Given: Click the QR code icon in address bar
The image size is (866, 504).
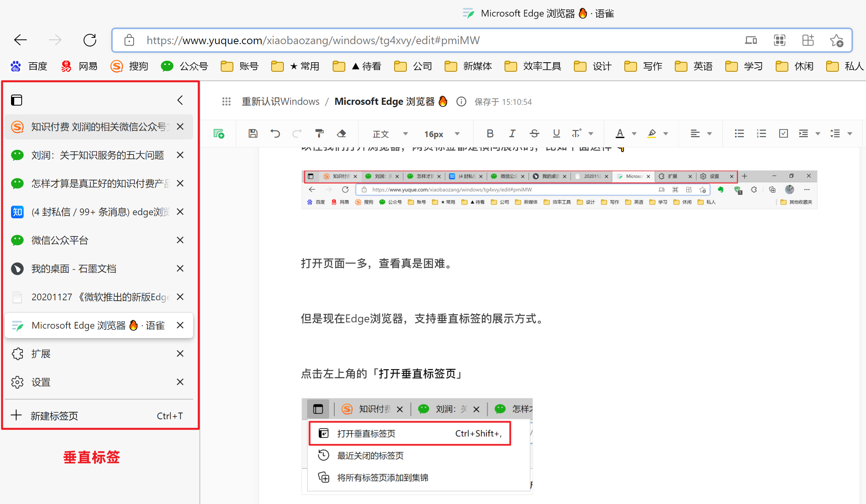Looking at the screenshot, I should pyautogui.click(x=779, y=40).
